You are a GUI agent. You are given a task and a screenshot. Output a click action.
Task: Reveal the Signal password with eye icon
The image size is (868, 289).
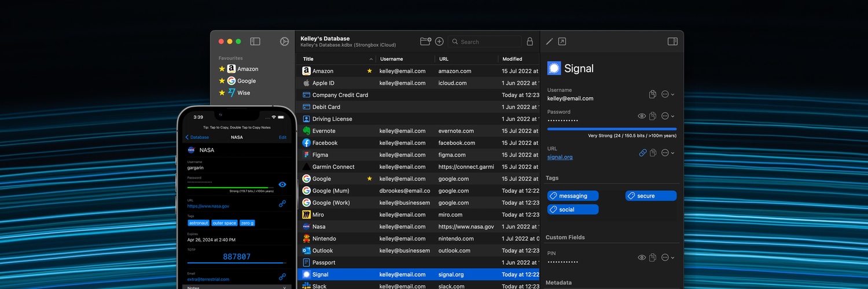[642, 116]
